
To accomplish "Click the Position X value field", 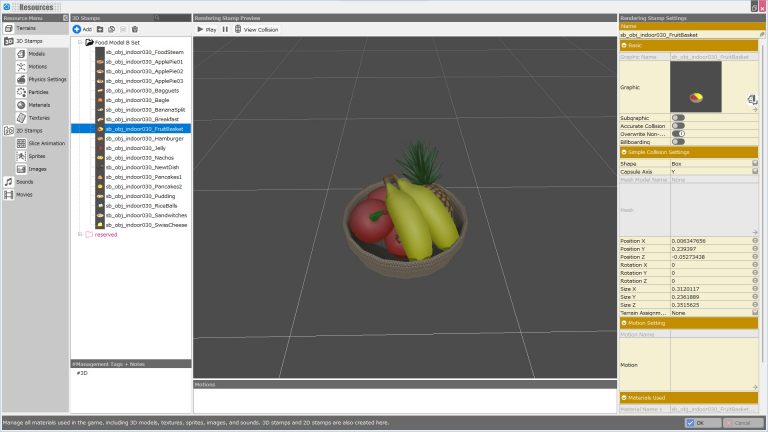I will (708, 241).
